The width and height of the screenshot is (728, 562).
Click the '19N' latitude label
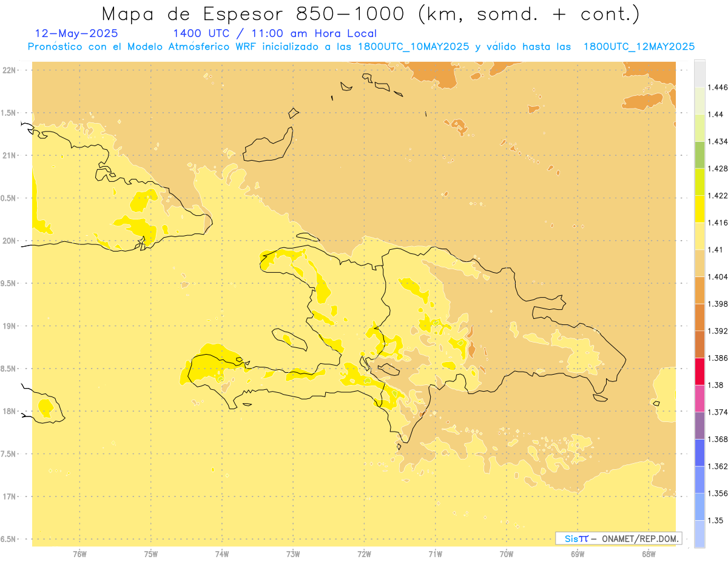9,326
